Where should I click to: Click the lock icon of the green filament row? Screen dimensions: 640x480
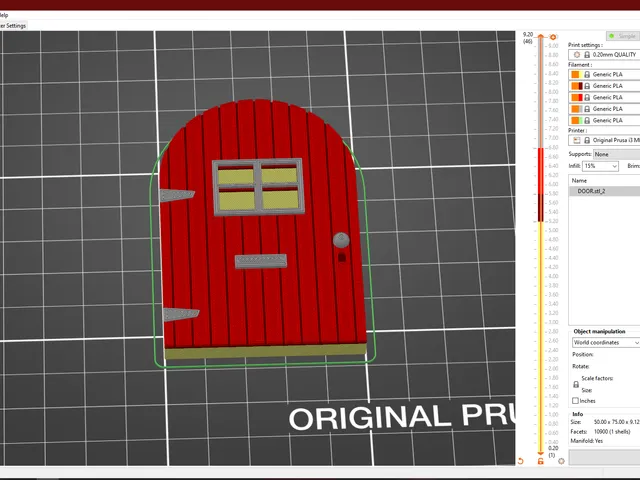coord(587,120)
